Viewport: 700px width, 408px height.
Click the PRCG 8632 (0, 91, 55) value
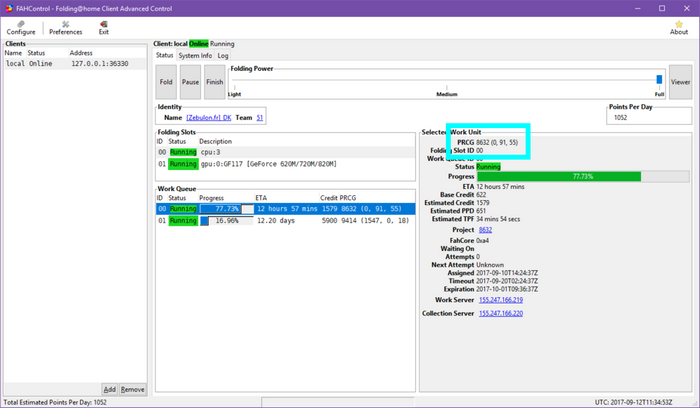pos(497,142)
